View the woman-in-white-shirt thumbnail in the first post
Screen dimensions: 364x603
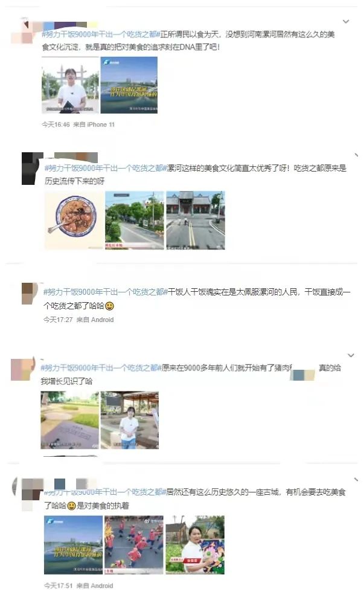71,85
